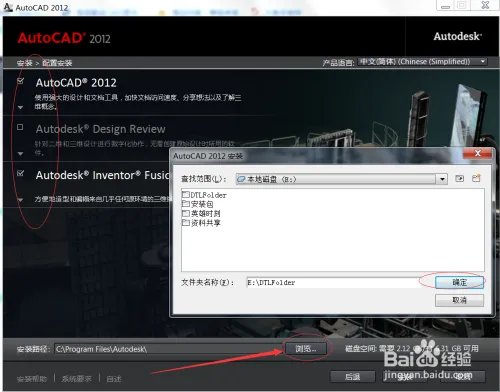Click the AutoCAD logo in title bar

(8, 7)
